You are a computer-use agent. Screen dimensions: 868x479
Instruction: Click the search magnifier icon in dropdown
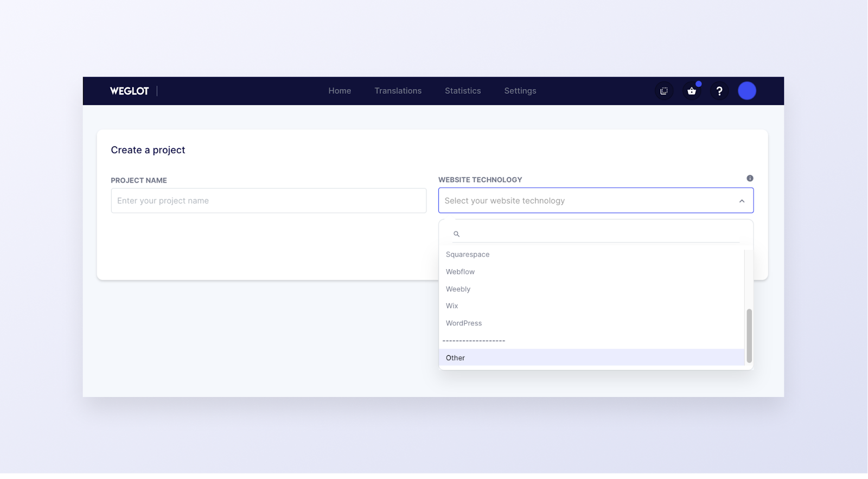point(456,234)
